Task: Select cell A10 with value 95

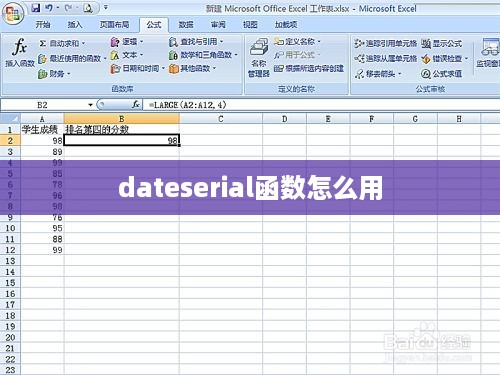Action: (x=42, y=228)
